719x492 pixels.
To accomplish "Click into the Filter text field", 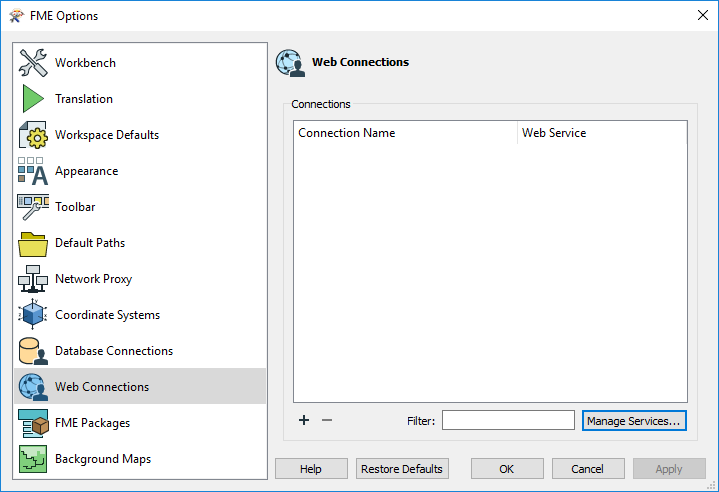I will tap(508, 421).
